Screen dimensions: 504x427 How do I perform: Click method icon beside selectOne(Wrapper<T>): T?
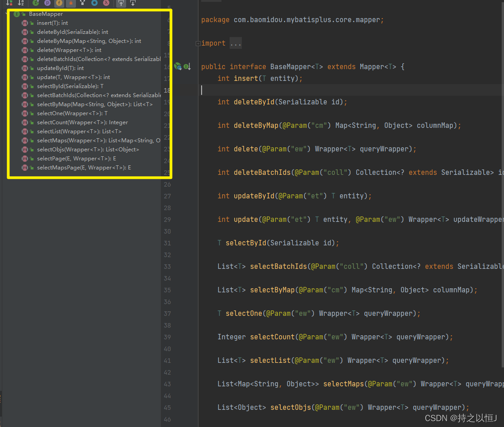25,113
